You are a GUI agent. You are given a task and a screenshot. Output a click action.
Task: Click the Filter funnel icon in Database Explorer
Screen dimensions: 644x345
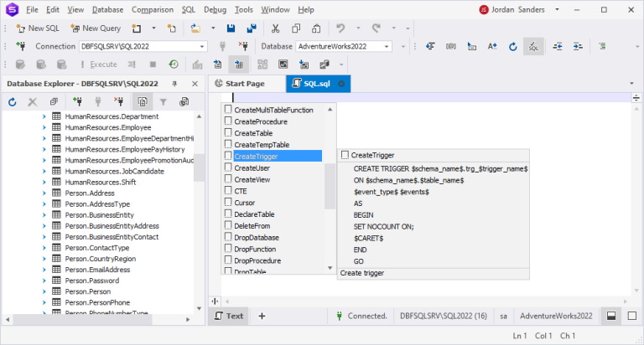point(164,102)
